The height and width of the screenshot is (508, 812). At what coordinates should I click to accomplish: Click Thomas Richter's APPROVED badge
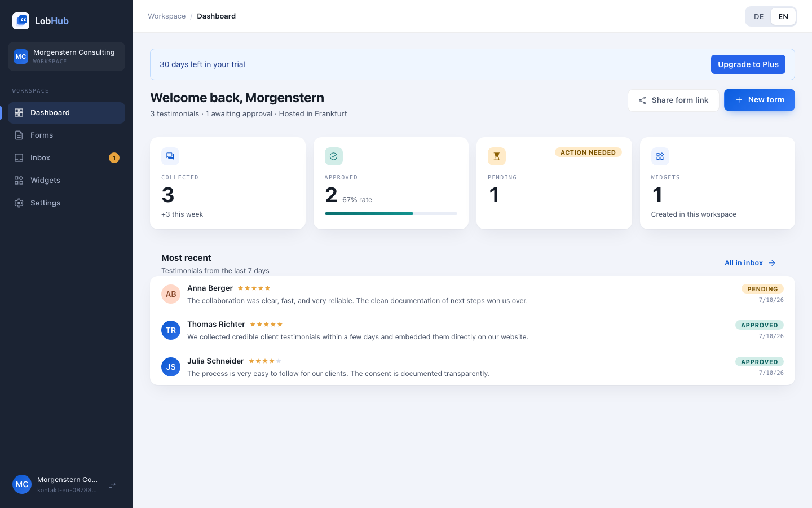[x=760, y=325]
